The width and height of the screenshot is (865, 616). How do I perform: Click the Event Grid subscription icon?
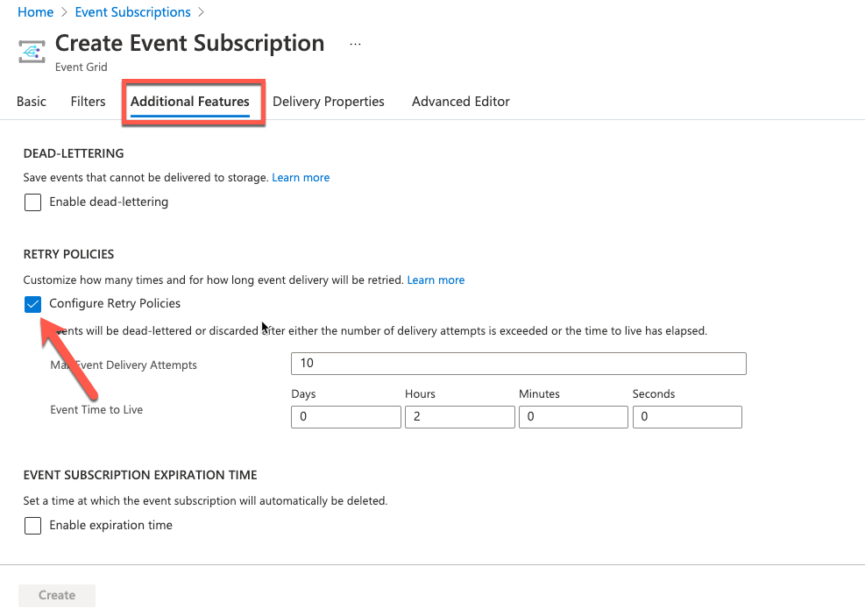click(32, 52)
